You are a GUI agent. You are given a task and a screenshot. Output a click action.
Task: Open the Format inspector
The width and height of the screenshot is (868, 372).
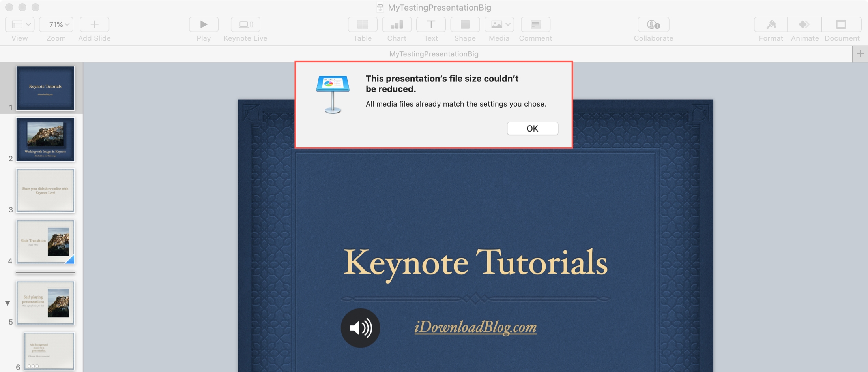coord(771,24)
